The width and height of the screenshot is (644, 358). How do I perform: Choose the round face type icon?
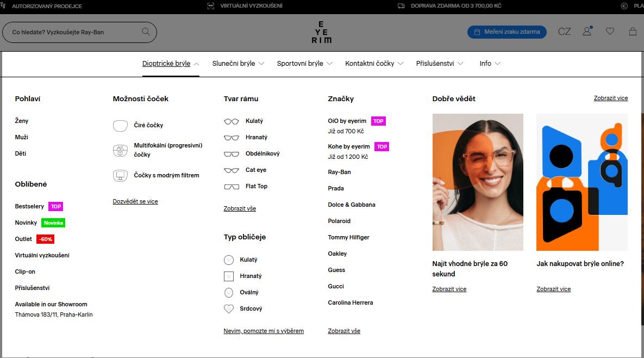coord(229,260)
